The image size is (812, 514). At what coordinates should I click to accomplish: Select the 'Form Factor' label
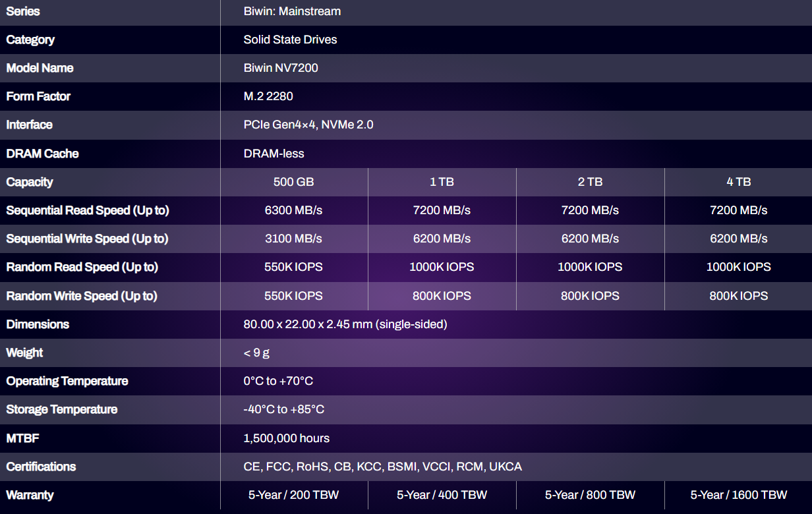tap(38, 96)
